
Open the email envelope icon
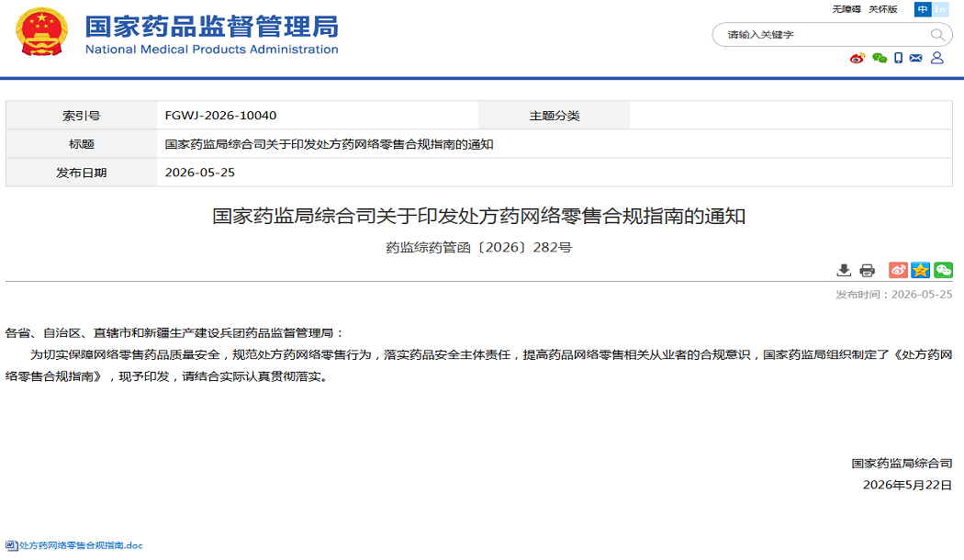click(x=916, y=59)
